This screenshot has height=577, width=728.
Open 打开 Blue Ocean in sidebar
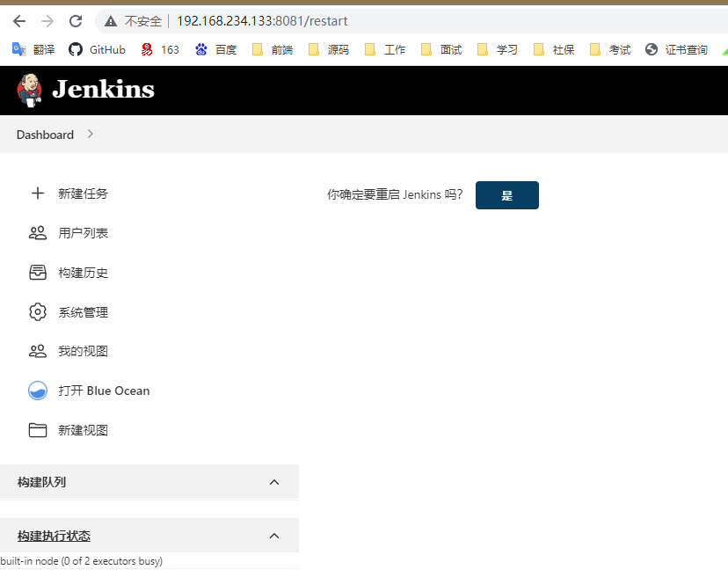pyautogui.click(x=104, y=391)
